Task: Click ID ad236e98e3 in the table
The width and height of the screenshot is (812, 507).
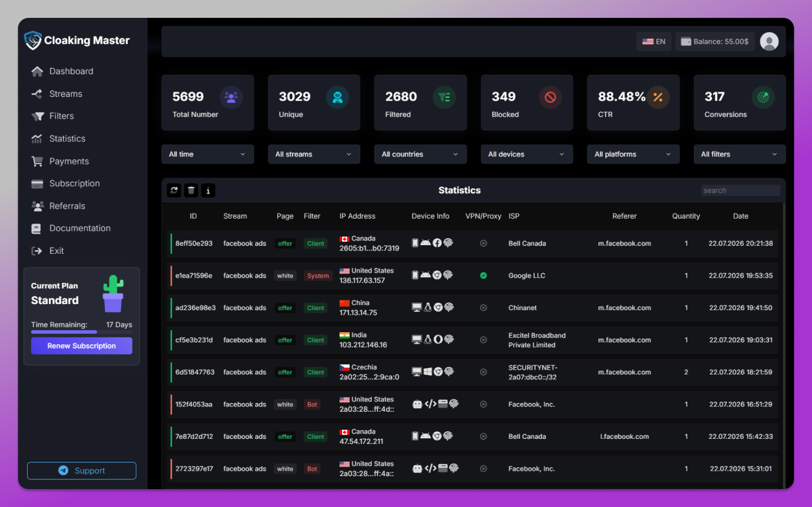Action: 195,308
